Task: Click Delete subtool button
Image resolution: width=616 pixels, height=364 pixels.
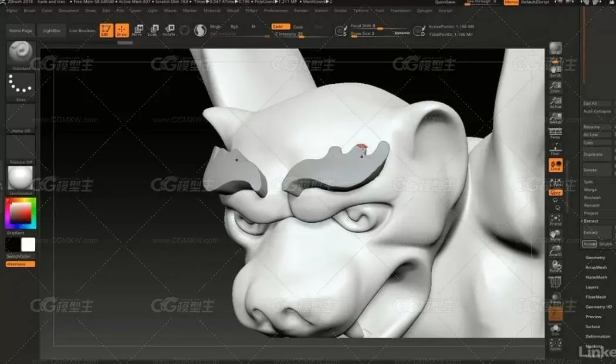Action: [597, 170]
